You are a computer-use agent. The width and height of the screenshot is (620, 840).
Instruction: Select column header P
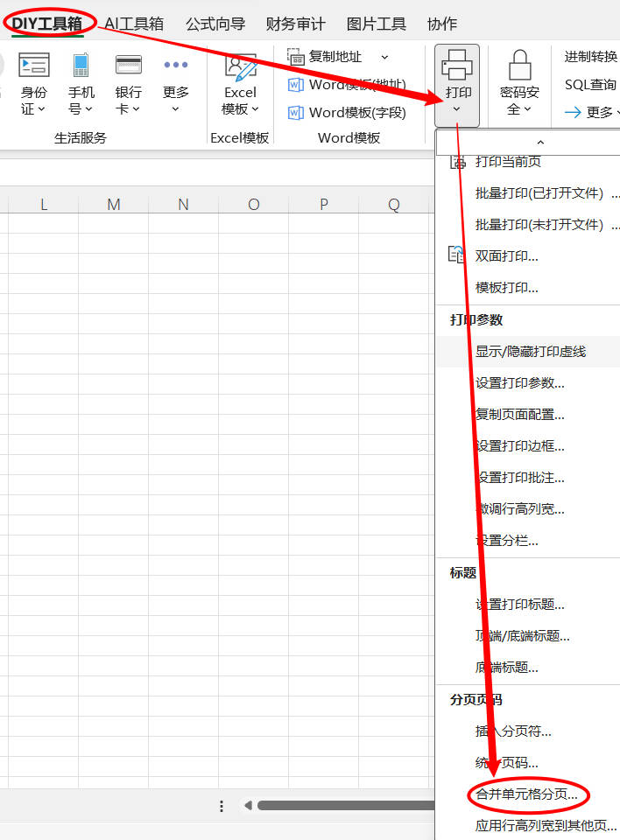click(323, 205)
